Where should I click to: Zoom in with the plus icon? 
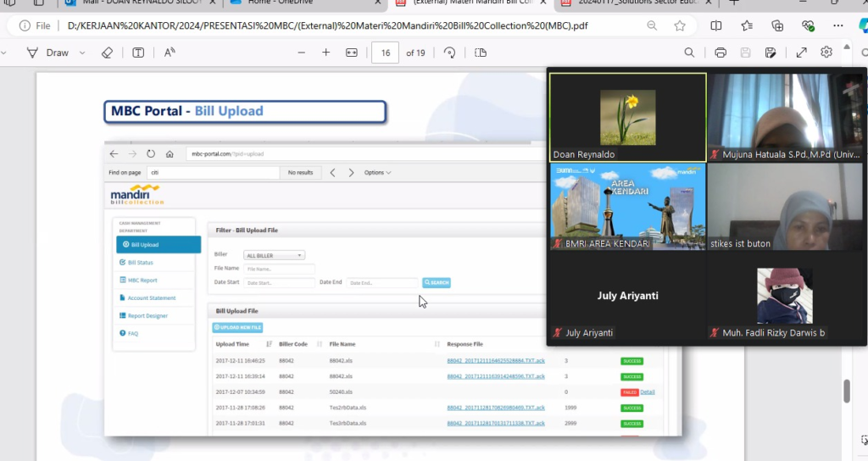326,53
